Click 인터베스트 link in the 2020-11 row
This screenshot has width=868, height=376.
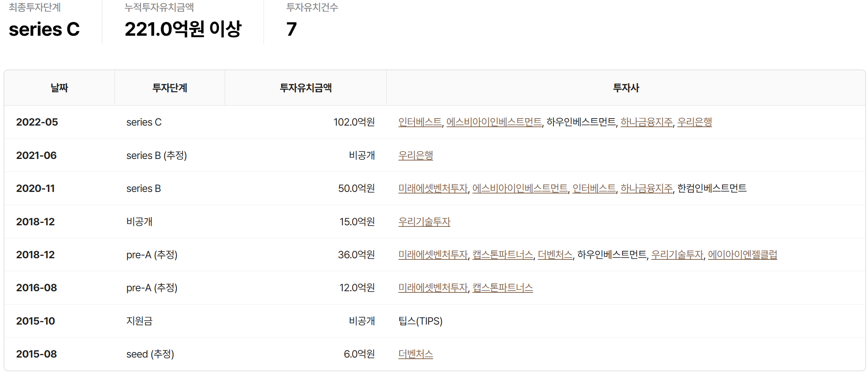point(594,188)
